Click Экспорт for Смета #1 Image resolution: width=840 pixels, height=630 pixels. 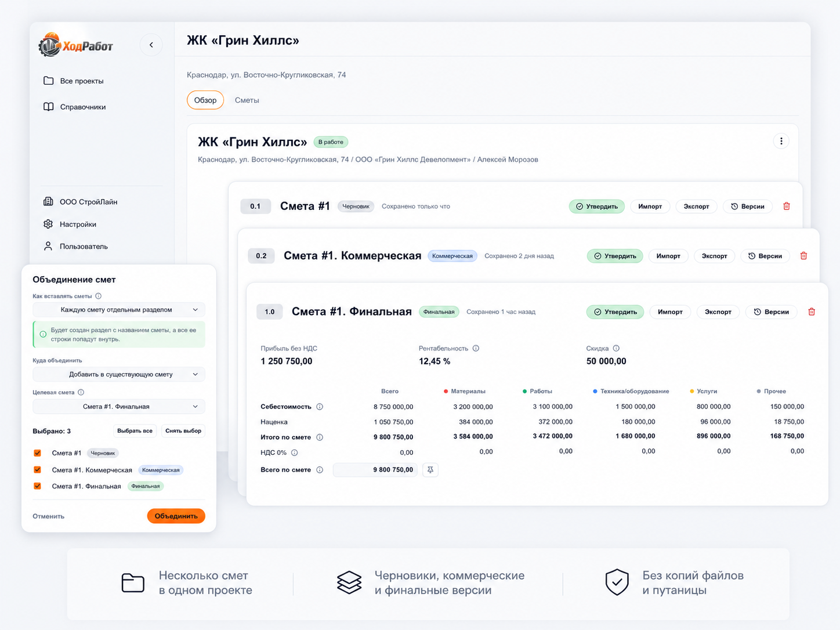[696, 207]
